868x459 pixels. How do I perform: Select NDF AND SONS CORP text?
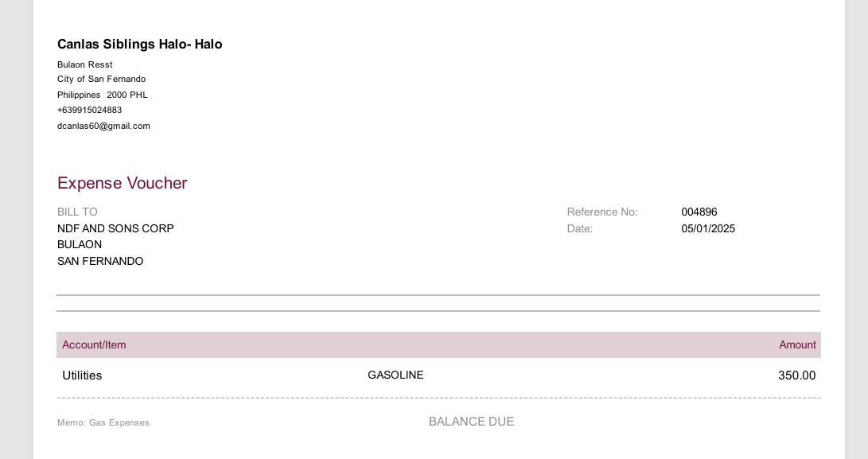[115, 228]
